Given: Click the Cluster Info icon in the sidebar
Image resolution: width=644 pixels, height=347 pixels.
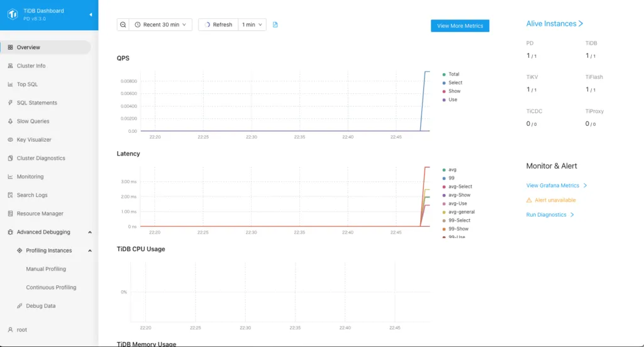Looking at the screenshot, I should 10,65.
